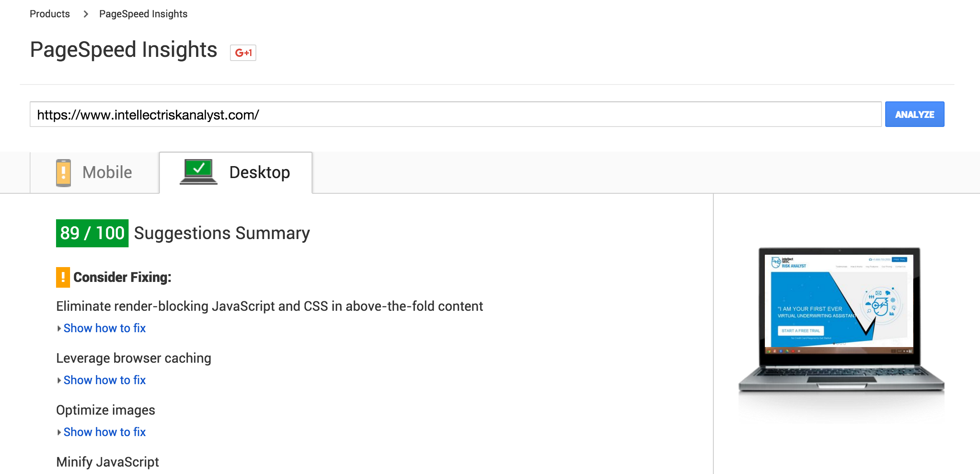980x474 pixels.
Task: Switch to the Mobile tab
Action: coord(95,173)
